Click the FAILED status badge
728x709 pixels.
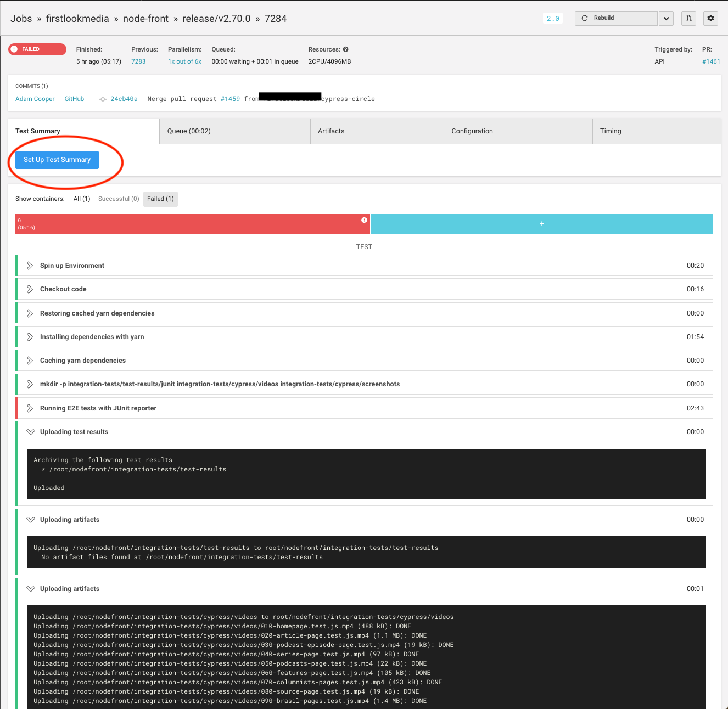click(x=37, y=49)
